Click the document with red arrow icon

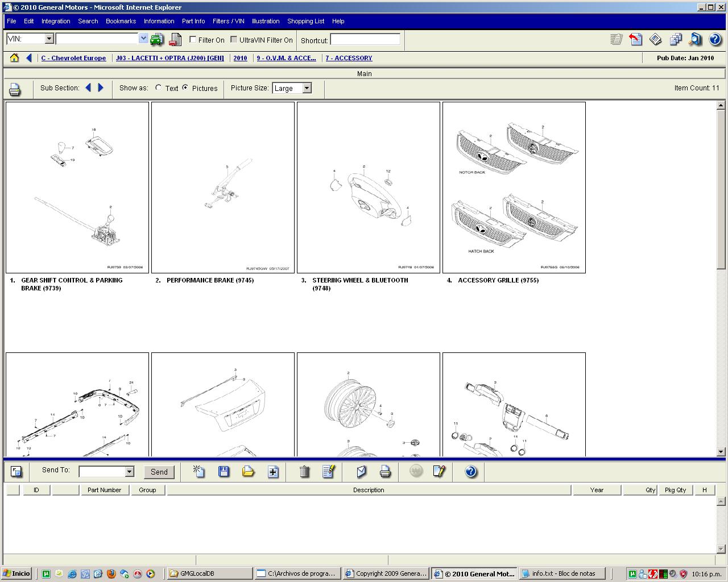point(636,39)
